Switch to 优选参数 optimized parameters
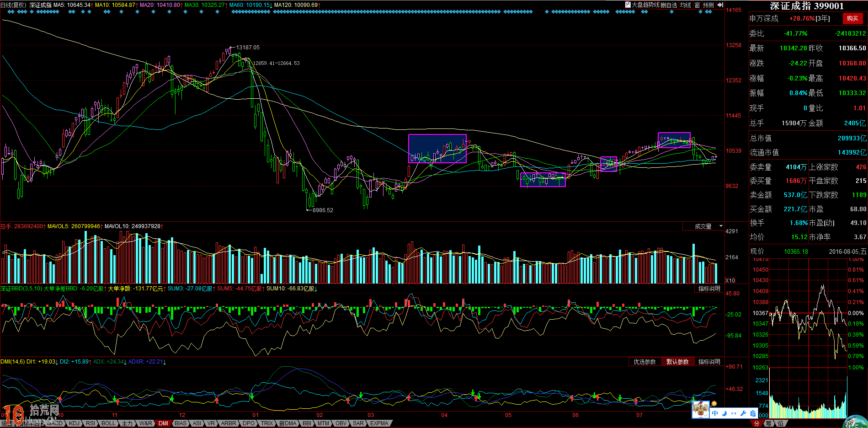This screenshot has width=868, height=428. pyautogui.click(x=644, y=362)
